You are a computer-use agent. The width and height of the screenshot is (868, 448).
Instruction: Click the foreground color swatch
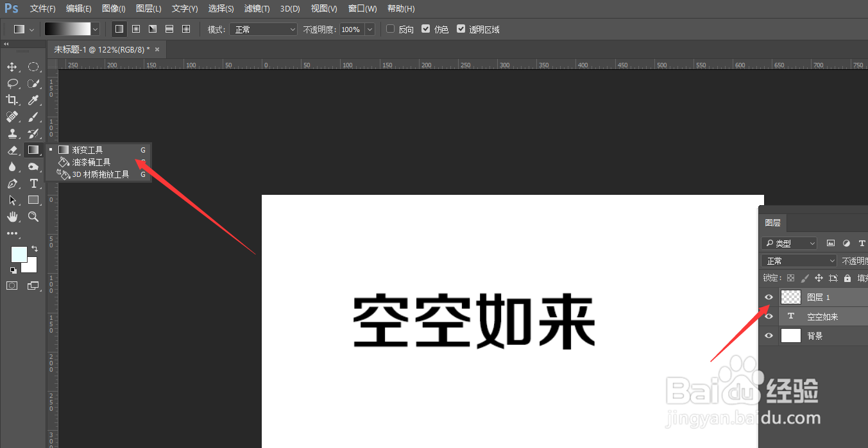tap(19, 254)
